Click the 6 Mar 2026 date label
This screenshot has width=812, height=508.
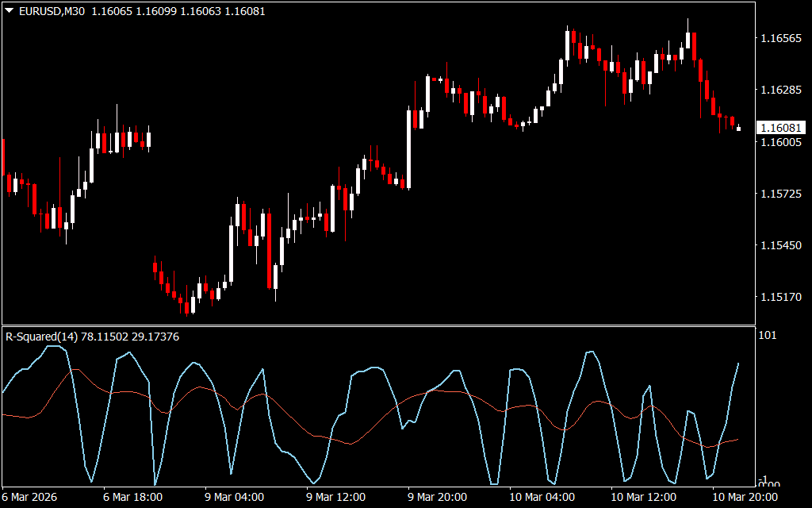30,498
